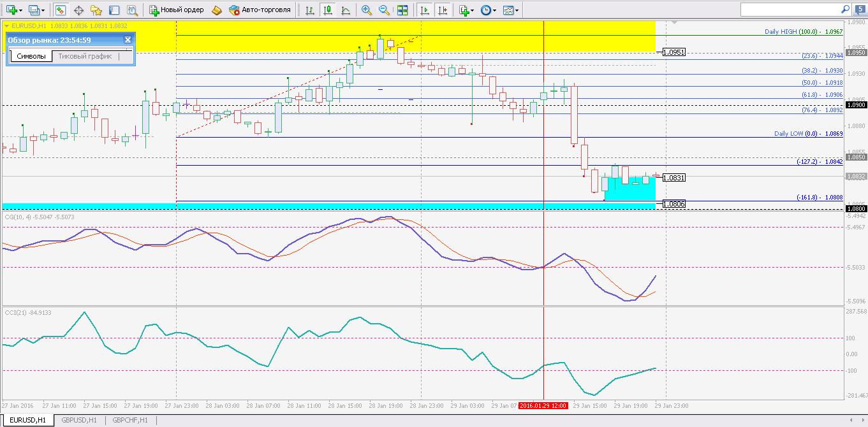Screen dimensions: 868x427
Task: Click the Profiles icon
Action: click(x=34, y=10)
